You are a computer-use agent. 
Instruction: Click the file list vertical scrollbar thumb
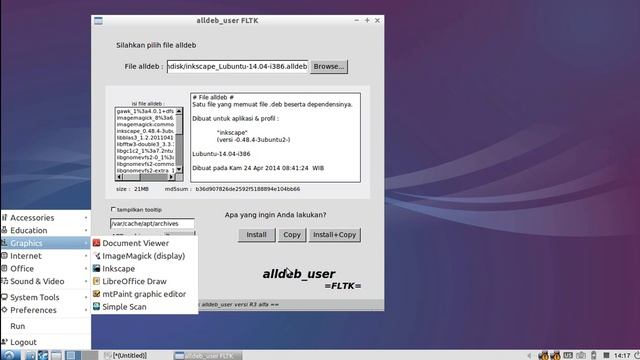(x=179, y=124)
